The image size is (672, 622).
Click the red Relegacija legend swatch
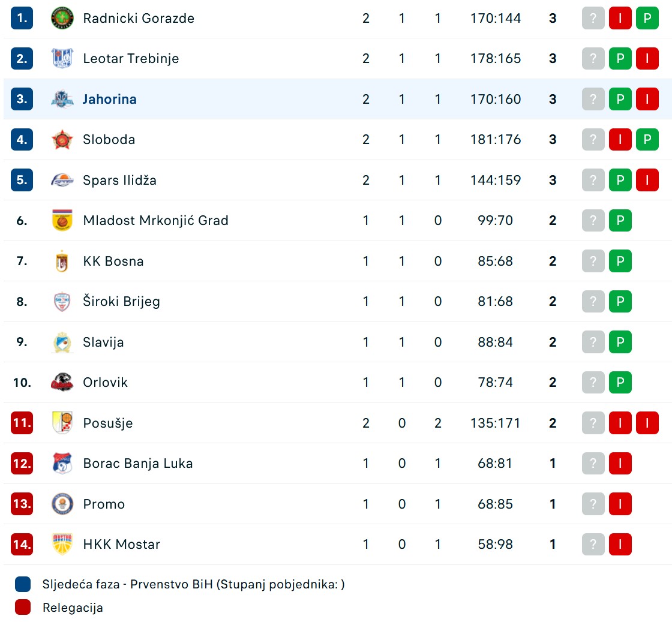[23, 608]
